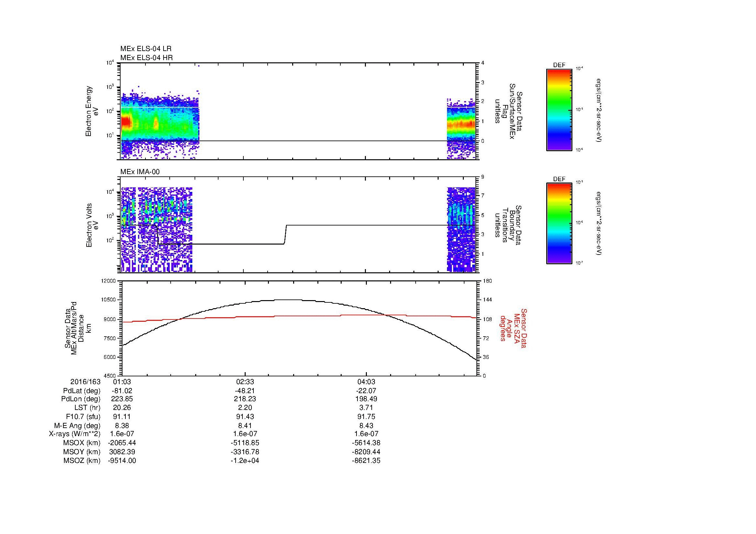
Task: Click the 'PdLat (deg)' row label
Action: 82,391
